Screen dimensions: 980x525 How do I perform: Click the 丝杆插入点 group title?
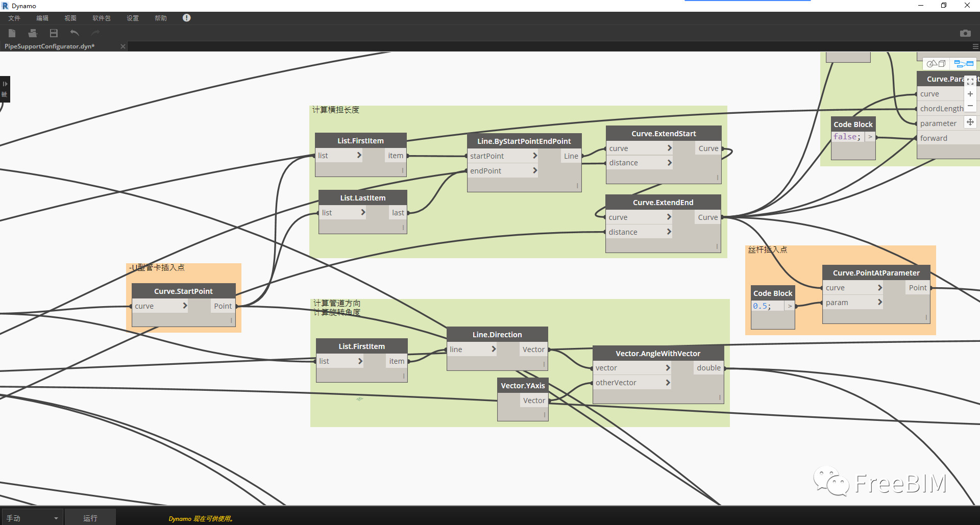click(x=768, y=249)
